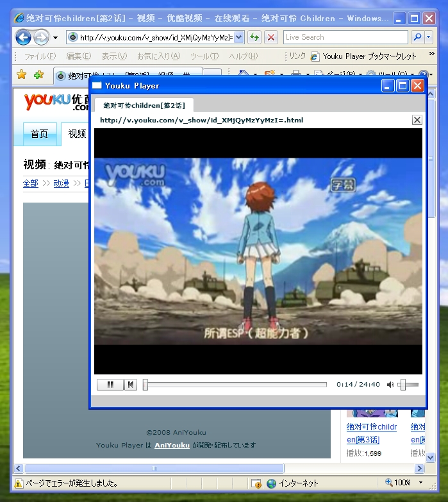The image size is (448, 502).
Task: Click the Youku logo on the page
Action: 56,102
